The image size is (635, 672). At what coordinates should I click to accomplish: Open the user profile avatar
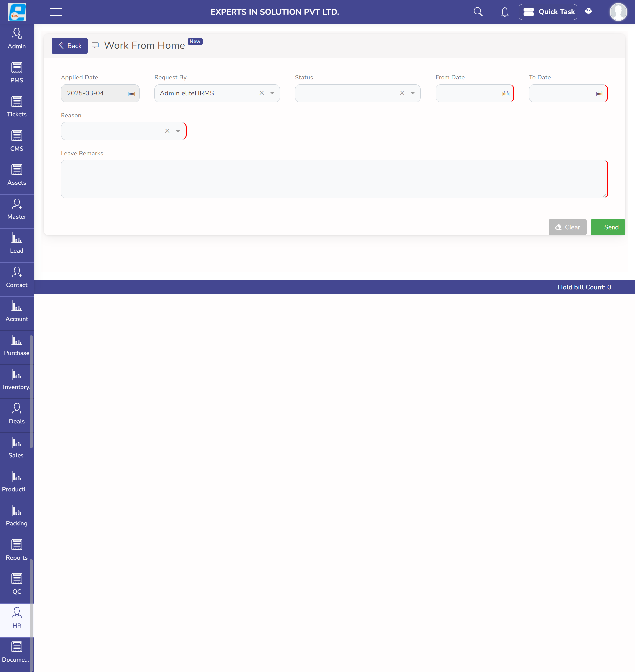tap(618, 12)
